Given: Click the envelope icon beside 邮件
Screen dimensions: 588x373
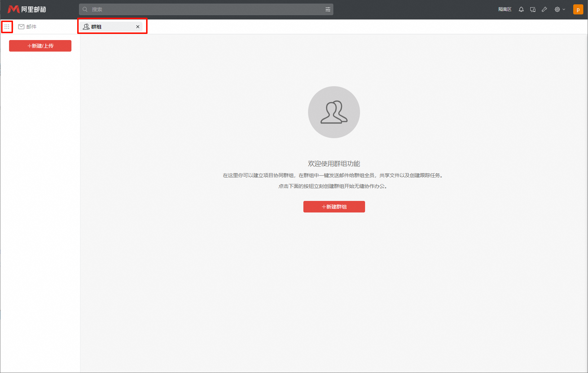Looking at the screenshot, I should [x=21, y=27].
